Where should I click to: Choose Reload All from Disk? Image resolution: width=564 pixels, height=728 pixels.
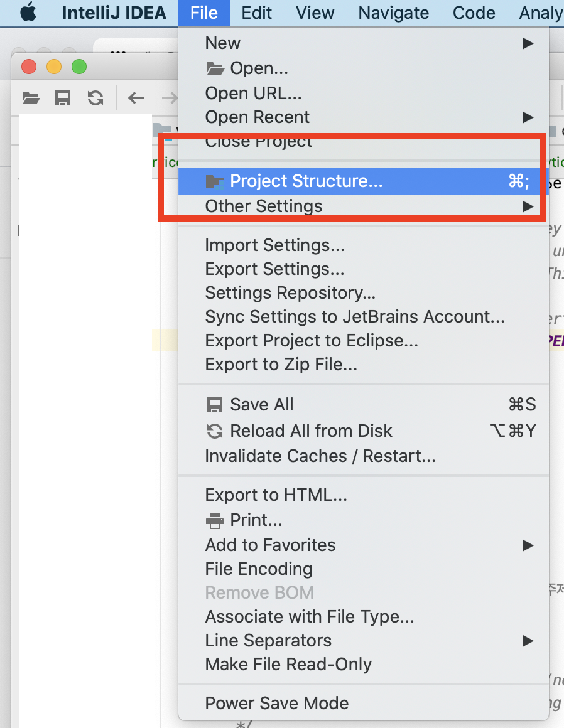[x=363, y=431]
